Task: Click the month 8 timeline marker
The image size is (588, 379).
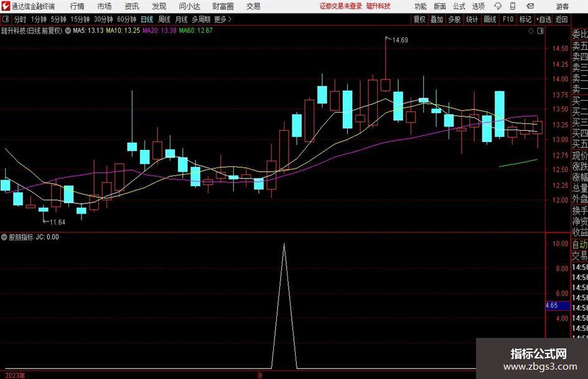Action: coord(260,375)
